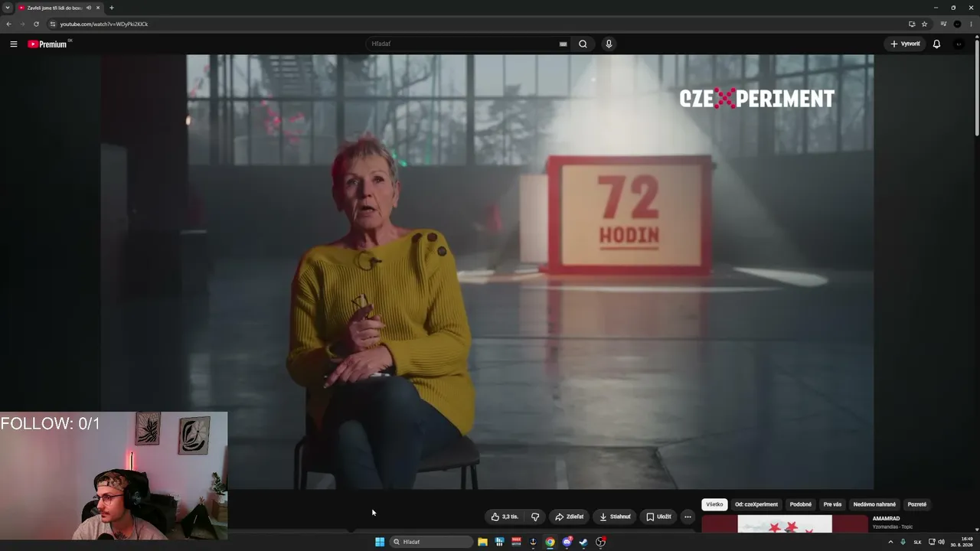Screen dimensions: 980x551
Task: Open Chrome three-dot menu
Action: [x=971, y=24]
